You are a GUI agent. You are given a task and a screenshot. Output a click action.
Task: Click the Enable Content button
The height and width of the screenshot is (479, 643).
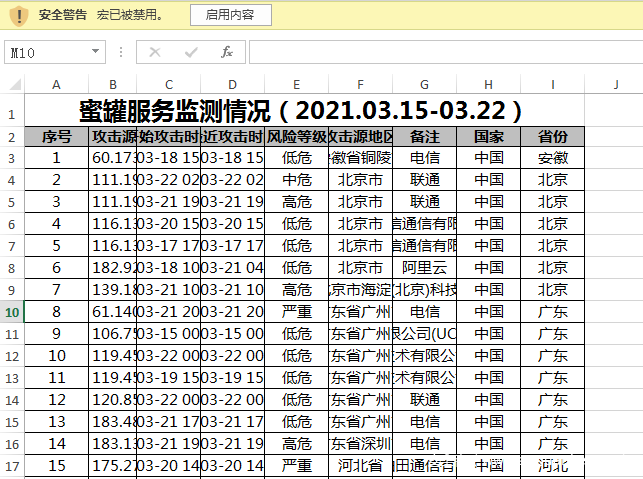point(230,15)
